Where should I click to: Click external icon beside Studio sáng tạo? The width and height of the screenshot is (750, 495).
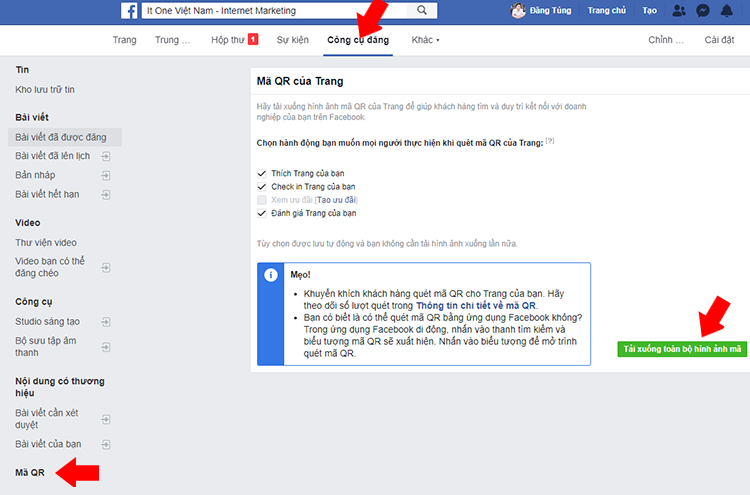(x=105, y=320)
